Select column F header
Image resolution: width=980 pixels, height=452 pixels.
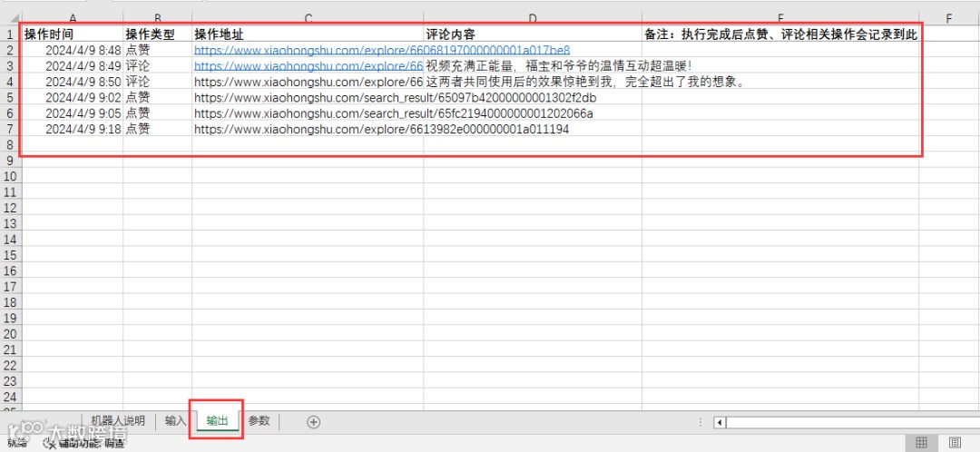click(949, 19)
